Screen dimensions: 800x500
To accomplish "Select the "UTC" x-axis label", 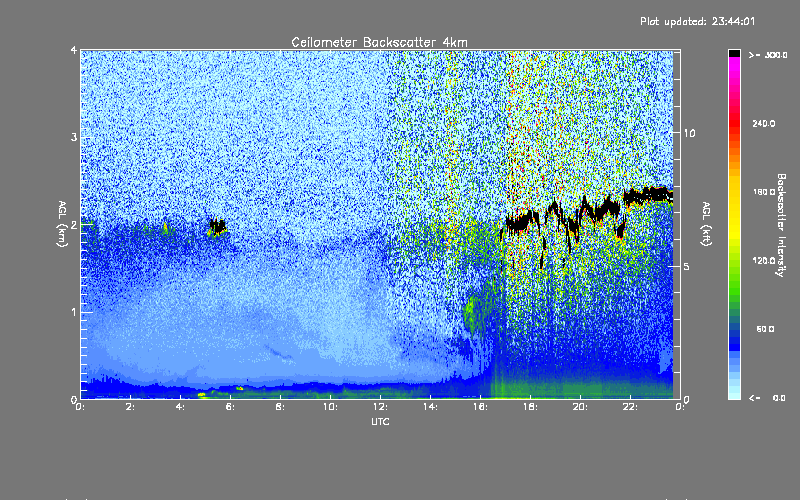I will click(x=380, y=421).
